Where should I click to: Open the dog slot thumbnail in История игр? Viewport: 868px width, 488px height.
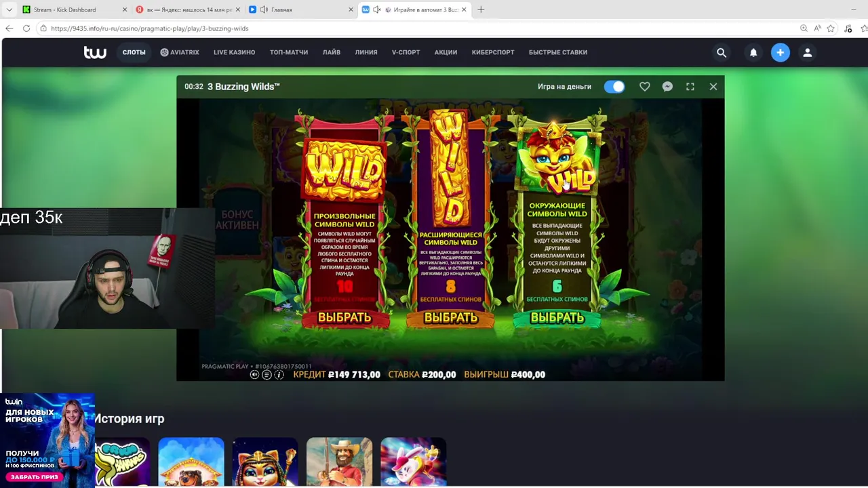pyautogui.click(x=191, y=462)
